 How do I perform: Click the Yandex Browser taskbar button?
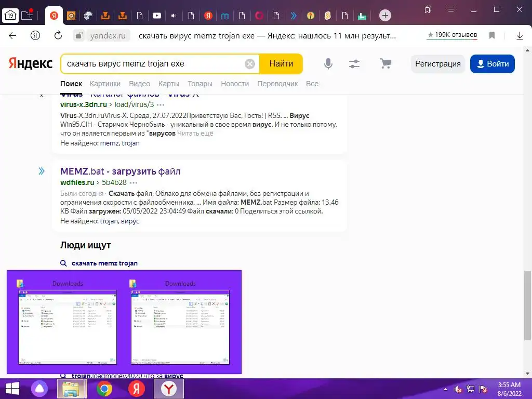(169, 389)
